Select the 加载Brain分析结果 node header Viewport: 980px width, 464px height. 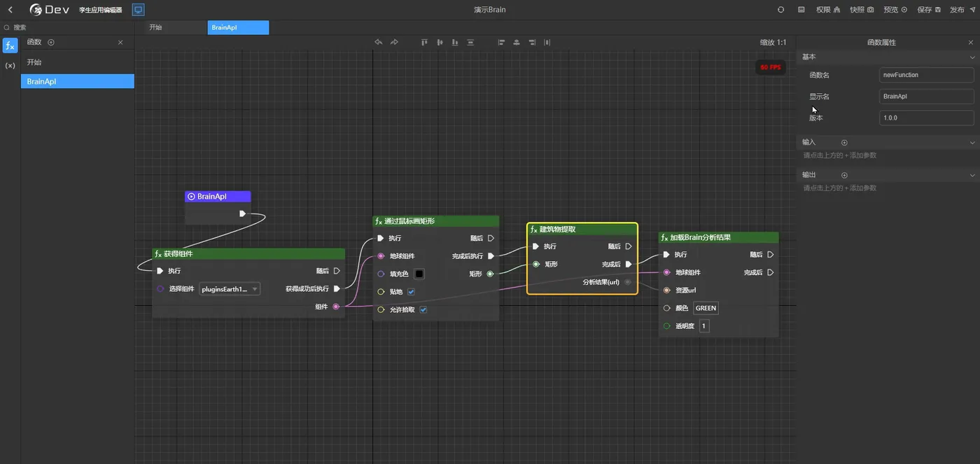(x=719, y=237)
